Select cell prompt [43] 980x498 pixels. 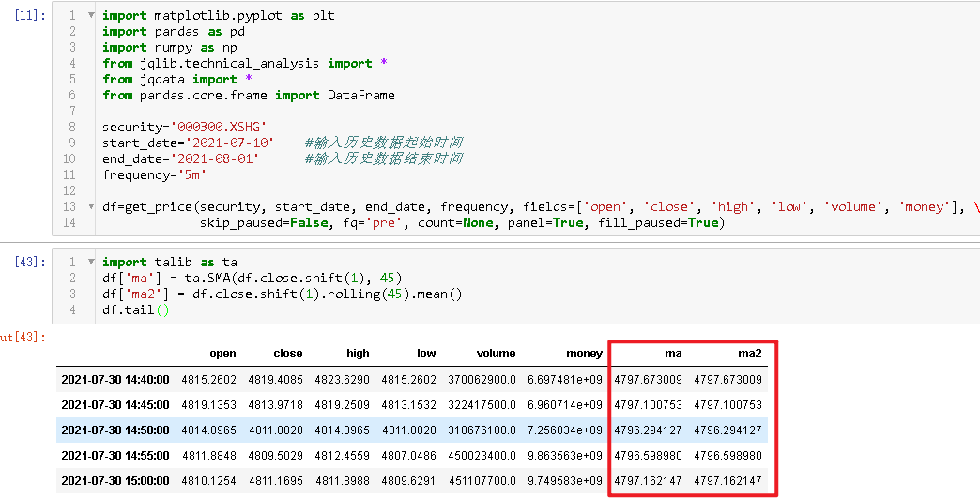tap(31, 263)
